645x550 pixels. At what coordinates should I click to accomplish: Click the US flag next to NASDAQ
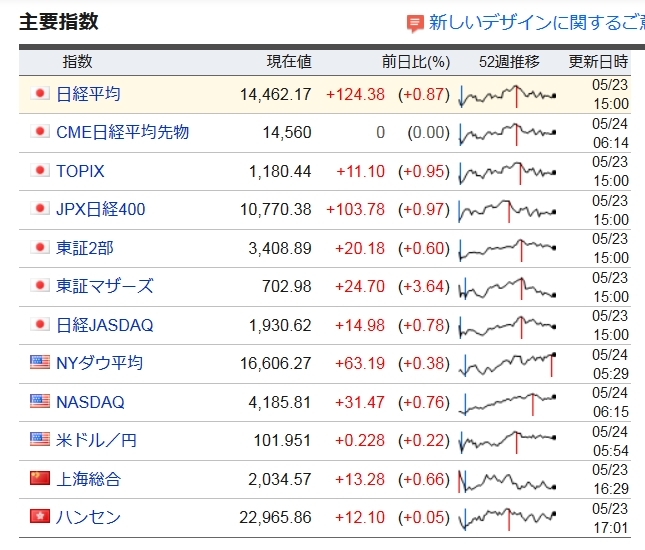(40, 402)
